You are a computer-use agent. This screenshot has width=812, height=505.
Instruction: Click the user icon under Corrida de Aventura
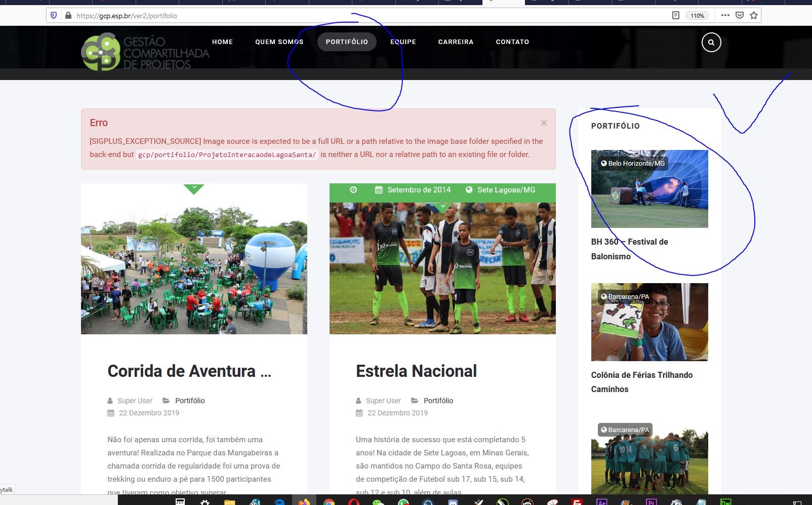(x=110, y=401)
